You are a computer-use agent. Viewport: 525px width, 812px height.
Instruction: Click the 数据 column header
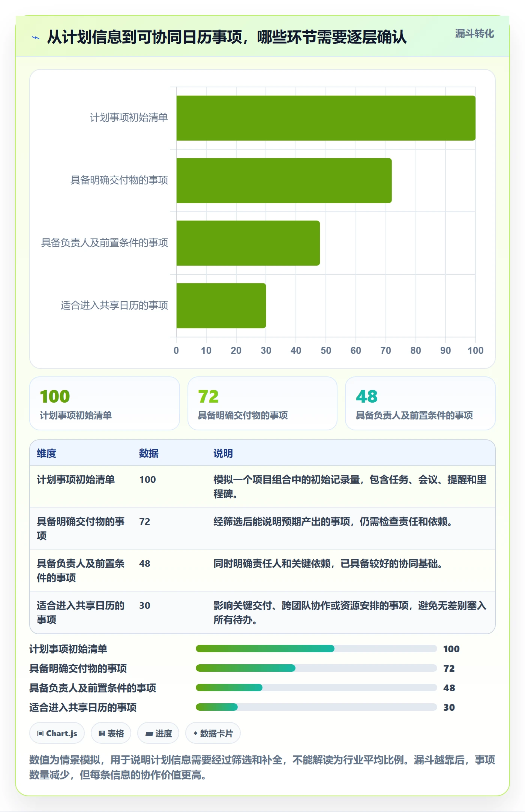(149, 453)
